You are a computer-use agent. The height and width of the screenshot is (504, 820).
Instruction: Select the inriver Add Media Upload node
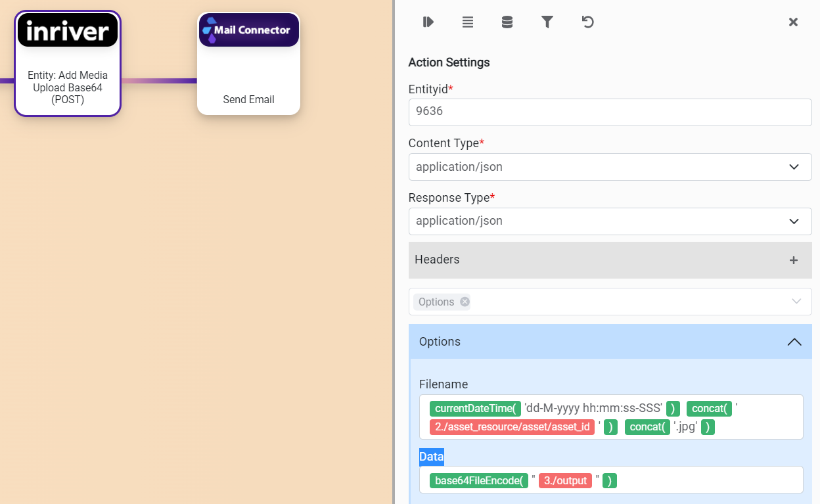tap(68, 64)
